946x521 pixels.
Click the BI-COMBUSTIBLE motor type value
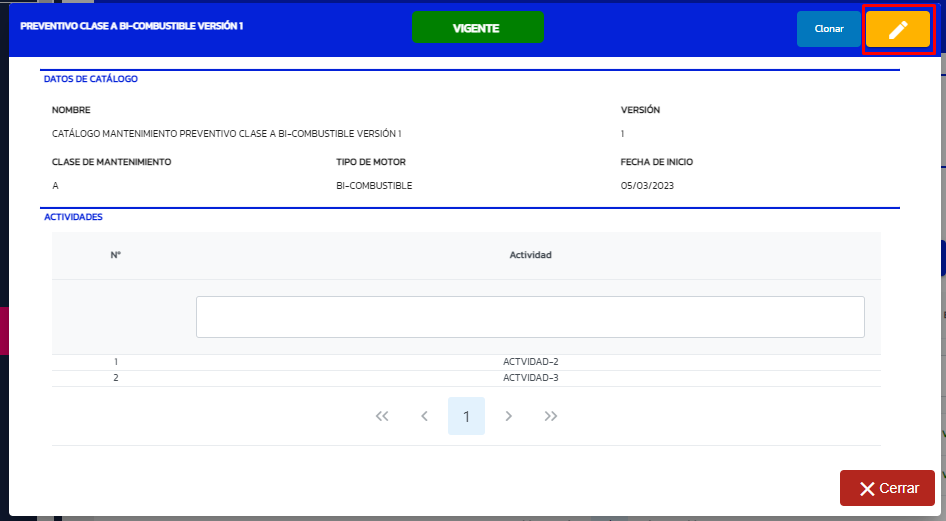tap(374, 185)
